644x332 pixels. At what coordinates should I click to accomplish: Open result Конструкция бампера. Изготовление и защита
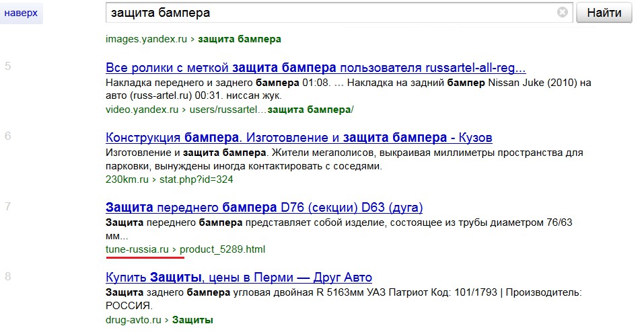[299, 138]
